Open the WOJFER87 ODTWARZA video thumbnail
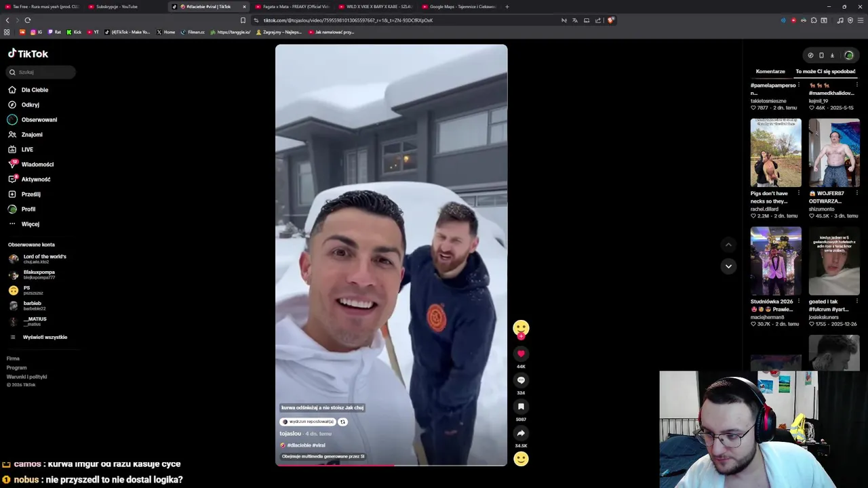 pyautogui.click(x=834, y=153)
